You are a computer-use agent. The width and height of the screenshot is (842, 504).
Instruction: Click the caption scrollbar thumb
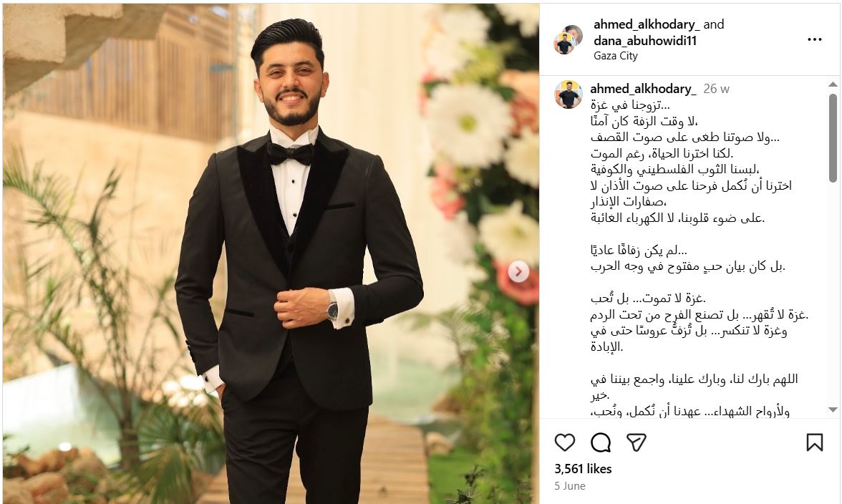click(x=832, y=138)
